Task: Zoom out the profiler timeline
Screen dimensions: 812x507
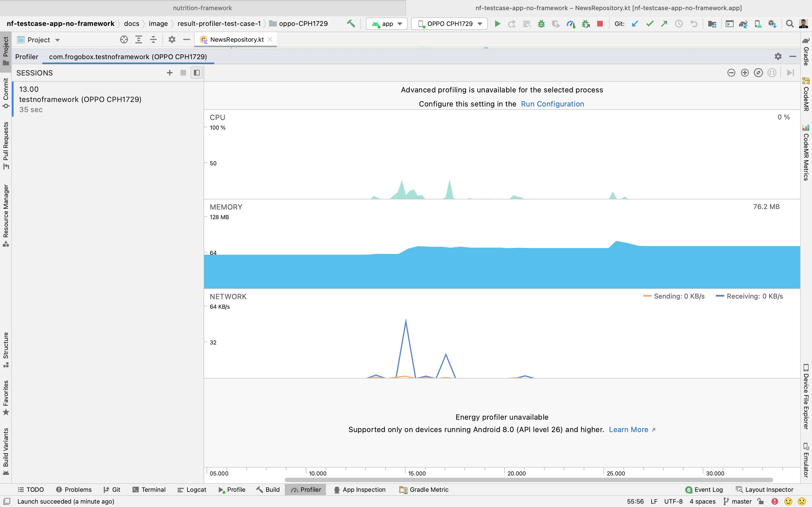Action: 731,73
